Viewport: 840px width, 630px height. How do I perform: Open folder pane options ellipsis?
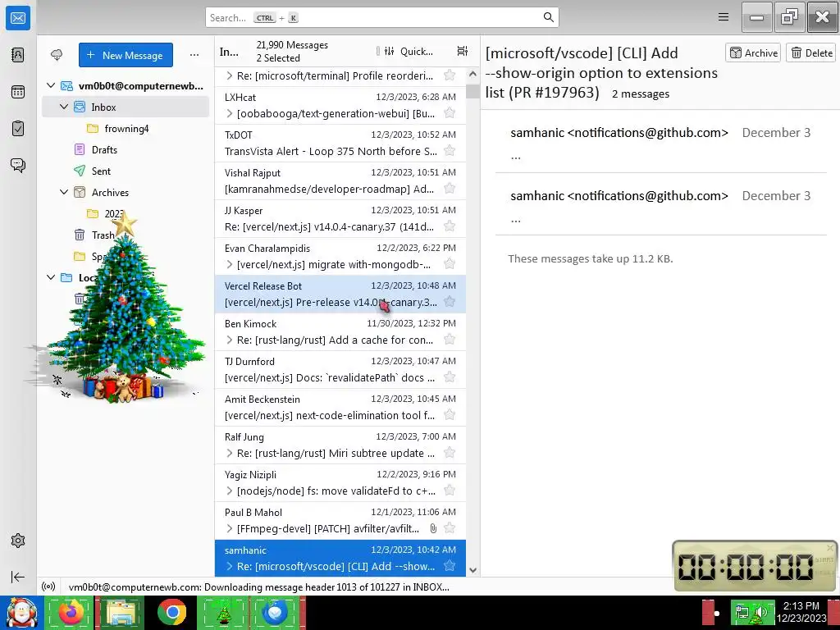tap(194, 55)
